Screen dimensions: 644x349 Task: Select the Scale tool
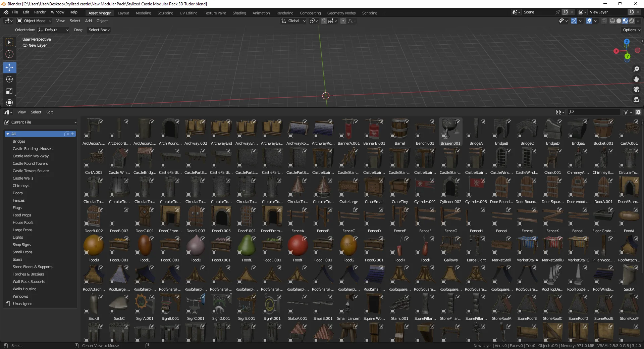(9, 91)
